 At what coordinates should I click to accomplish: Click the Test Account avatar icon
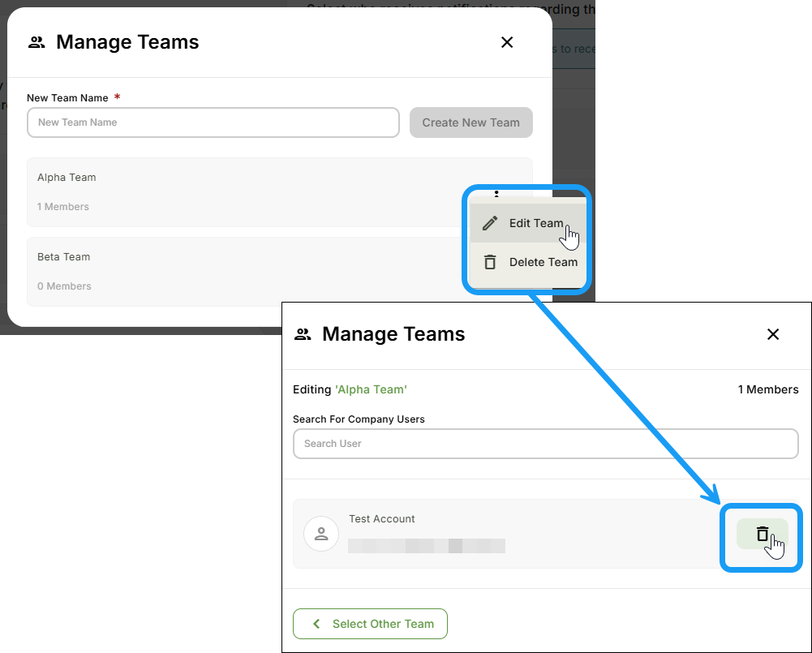(321, 533)
